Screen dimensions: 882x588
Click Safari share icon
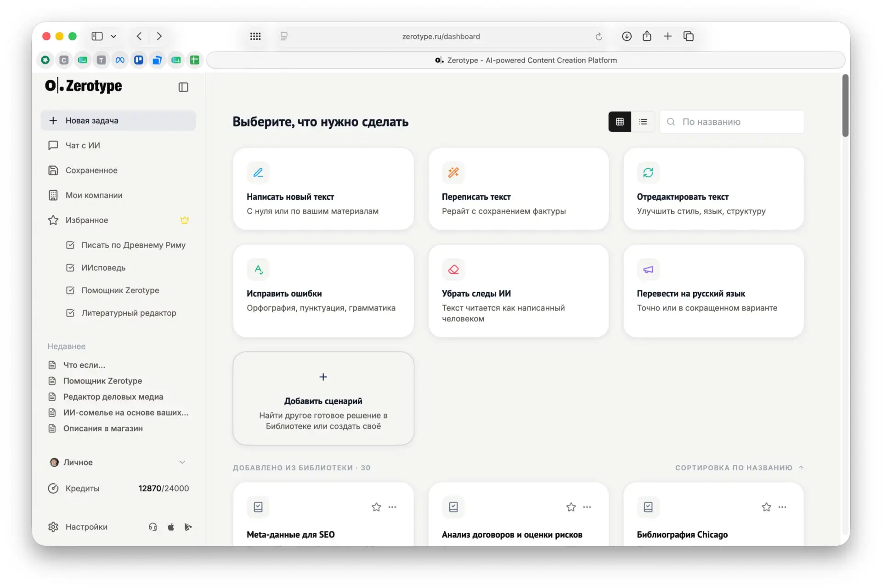[x=647, y=36]
